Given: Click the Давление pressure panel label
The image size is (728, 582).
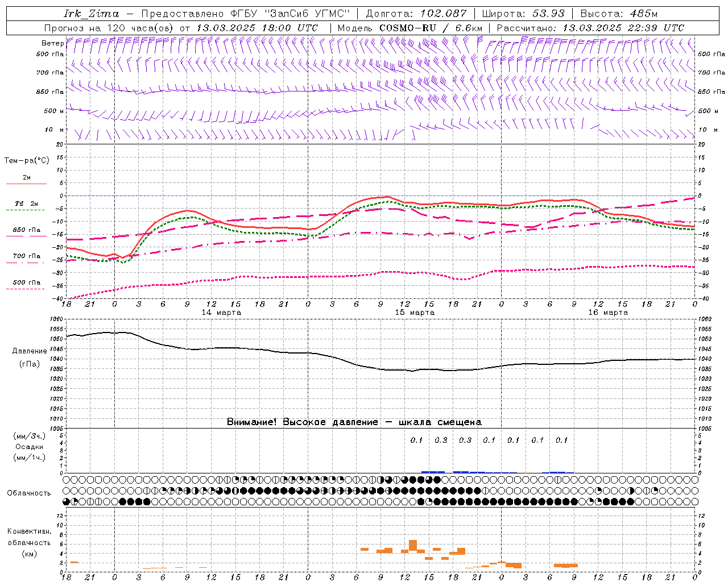Looking at the screenshot, I should [30, 351].
